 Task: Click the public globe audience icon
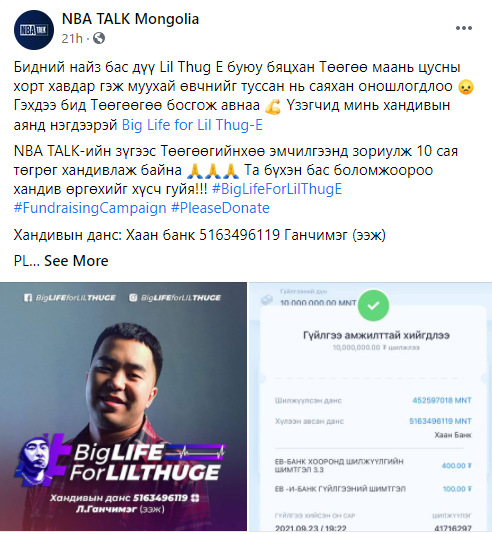[99, 38]
